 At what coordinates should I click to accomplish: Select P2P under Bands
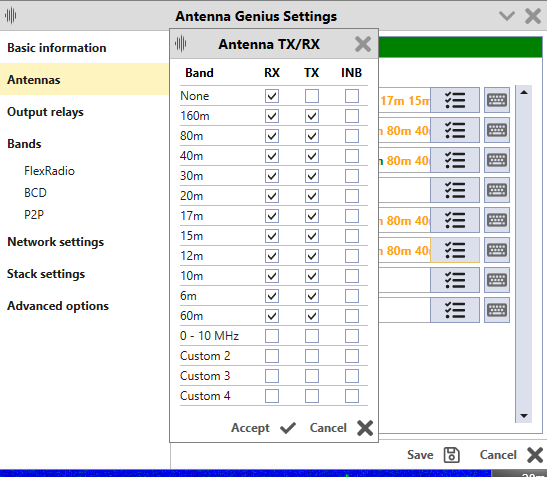pyautogui.click(x=34, y=214)
